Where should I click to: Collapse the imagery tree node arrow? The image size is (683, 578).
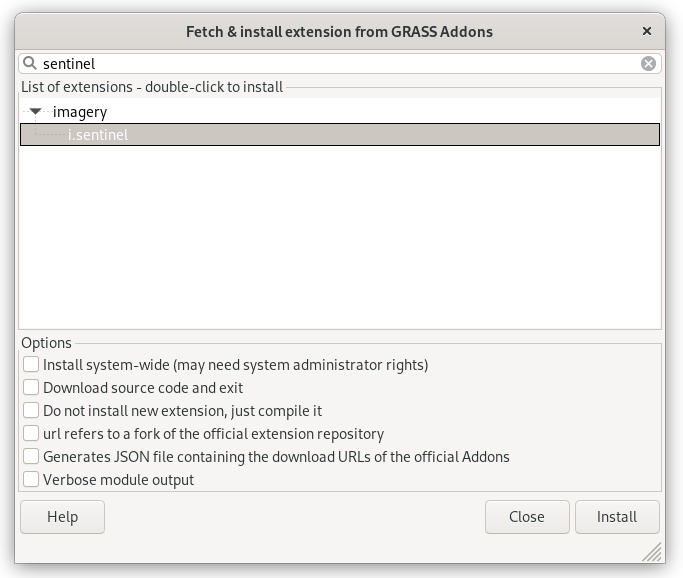(35, 112)
